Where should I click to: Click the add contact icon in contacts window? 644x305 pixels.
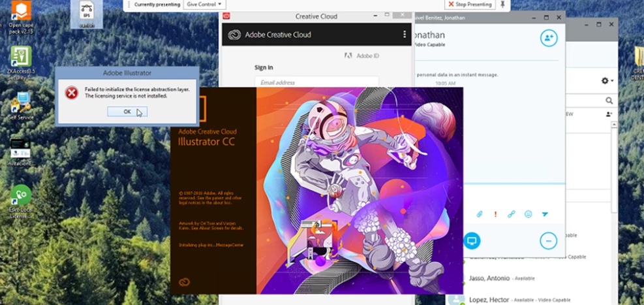coord(609,114)
